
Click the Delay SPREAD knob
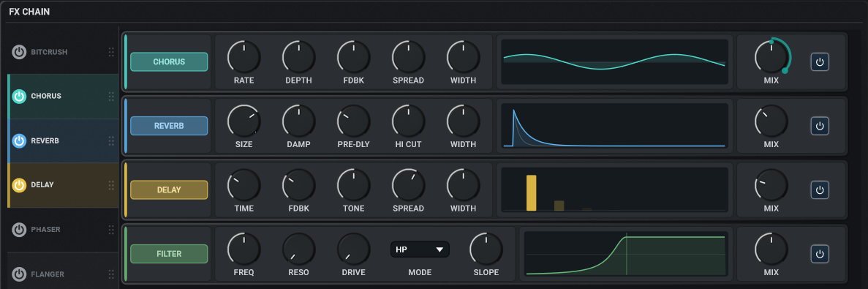pos(409,185)
